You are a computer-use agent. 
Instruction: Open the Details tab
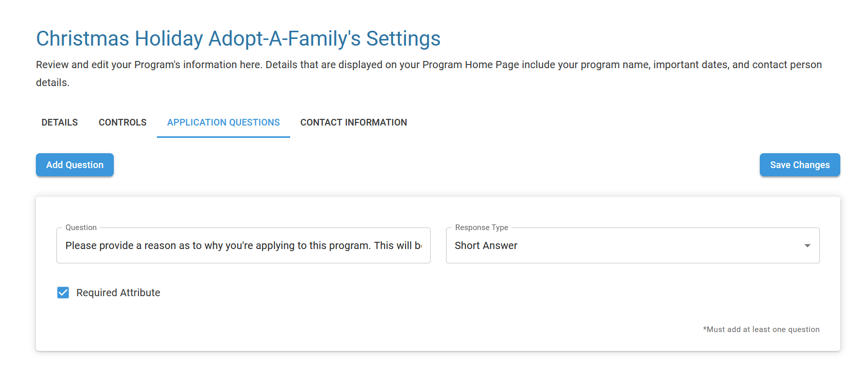(x=59, y=122)
